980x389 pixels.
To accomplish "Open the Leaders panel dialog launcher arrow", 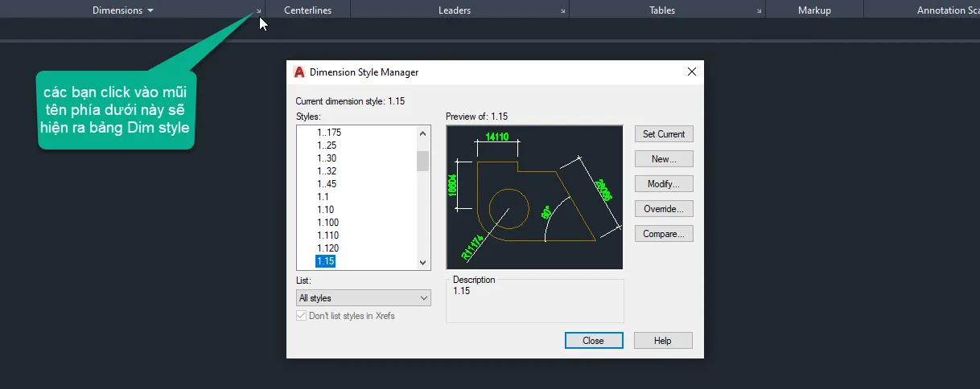I will pyautogui.click(x=562, y=11).
